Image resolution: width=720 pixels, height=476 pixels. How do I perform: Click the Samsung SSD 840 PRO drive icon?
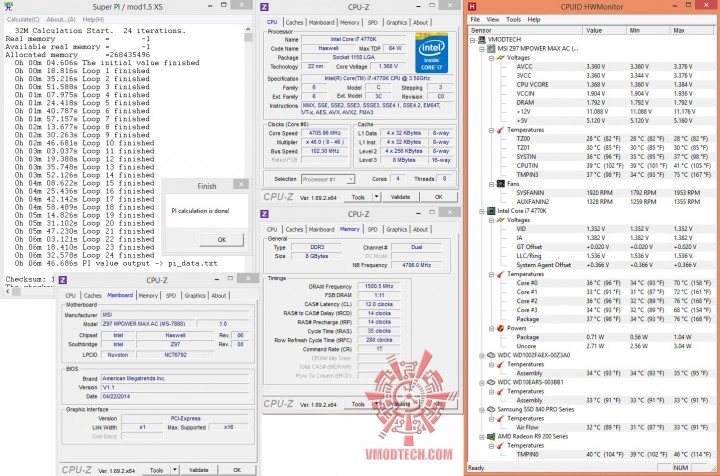pyautogui.click(x=491, y=409)
